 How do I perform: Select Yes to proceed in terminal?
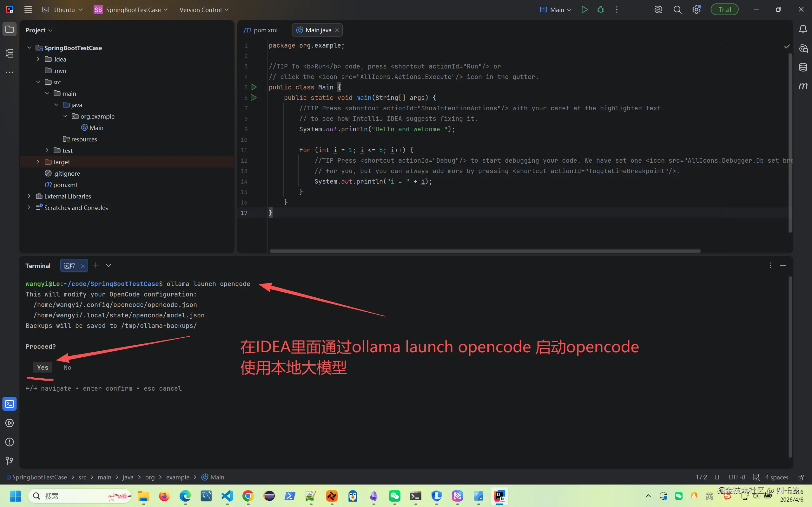(x=43, y=367)
